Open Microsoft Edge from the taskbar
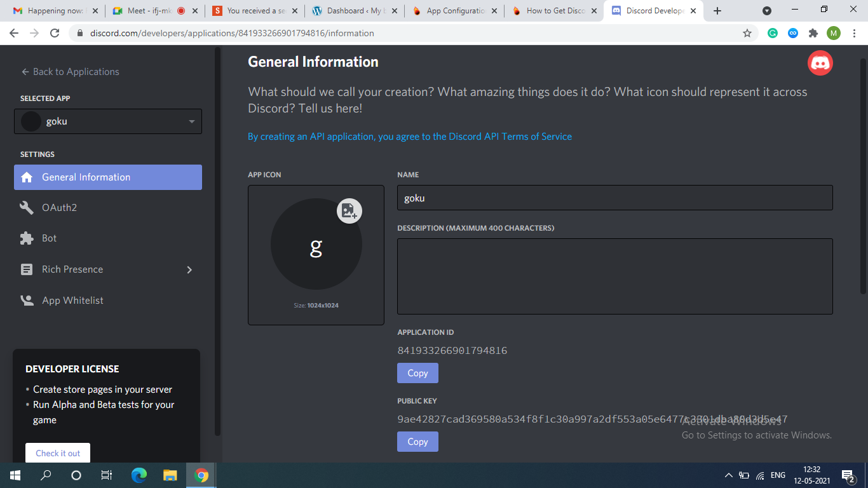 click(x=139, y=475)
